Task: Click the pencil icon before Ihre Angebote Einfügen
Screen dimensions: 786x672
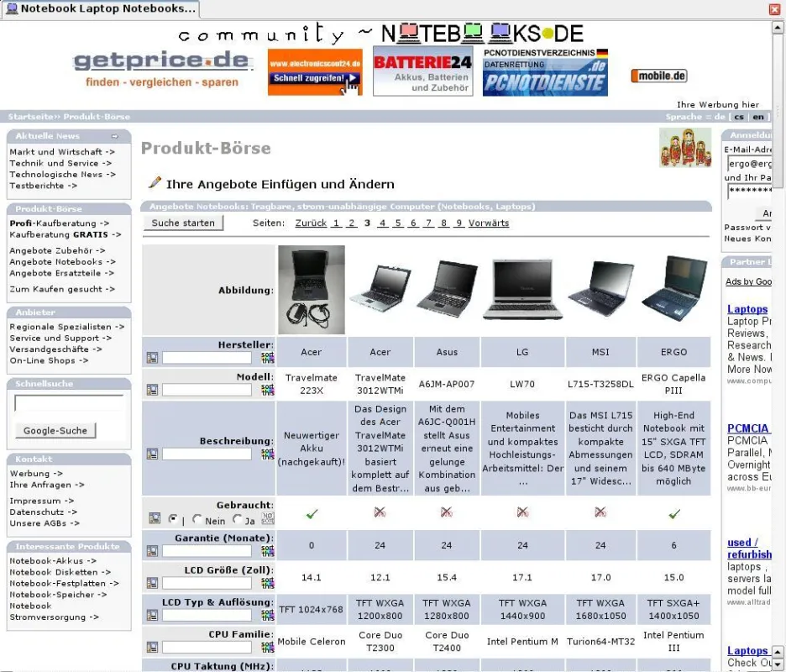Action: 155,182
